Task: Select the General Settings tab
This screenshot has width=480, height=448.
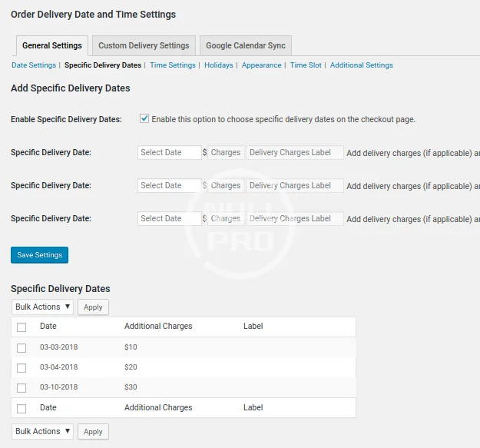Action: click(x=51, y=45)
